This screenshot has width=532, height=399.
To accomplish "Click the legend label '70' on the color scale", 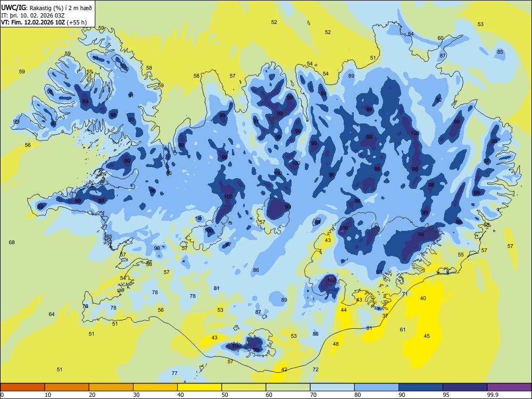I will pos(313,395).
